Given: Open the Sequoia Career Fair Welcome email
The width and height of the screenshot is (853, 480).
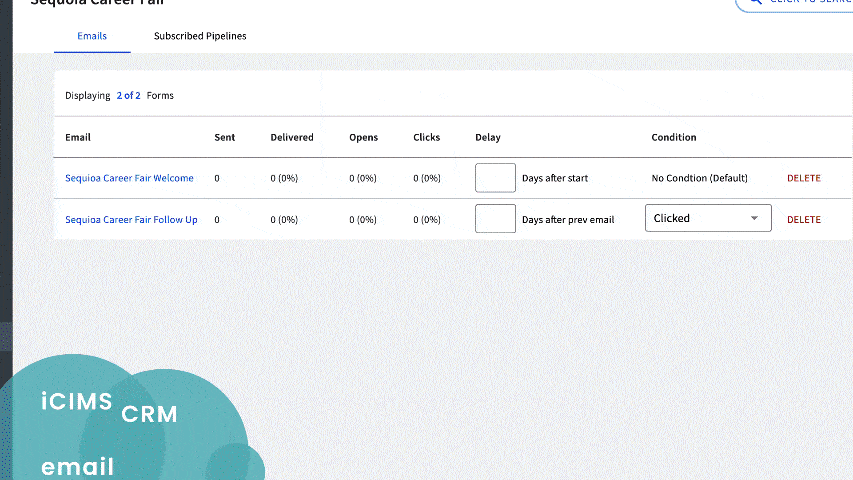Looking at the screenshot, I should pos(129,178).
